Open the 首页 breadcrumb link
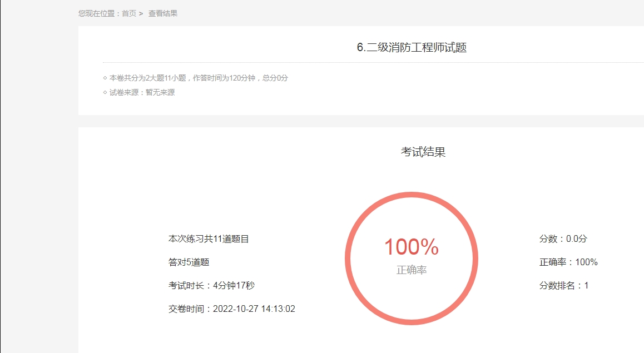The width and height of the screenshot is (644, 353). point(129,13)
